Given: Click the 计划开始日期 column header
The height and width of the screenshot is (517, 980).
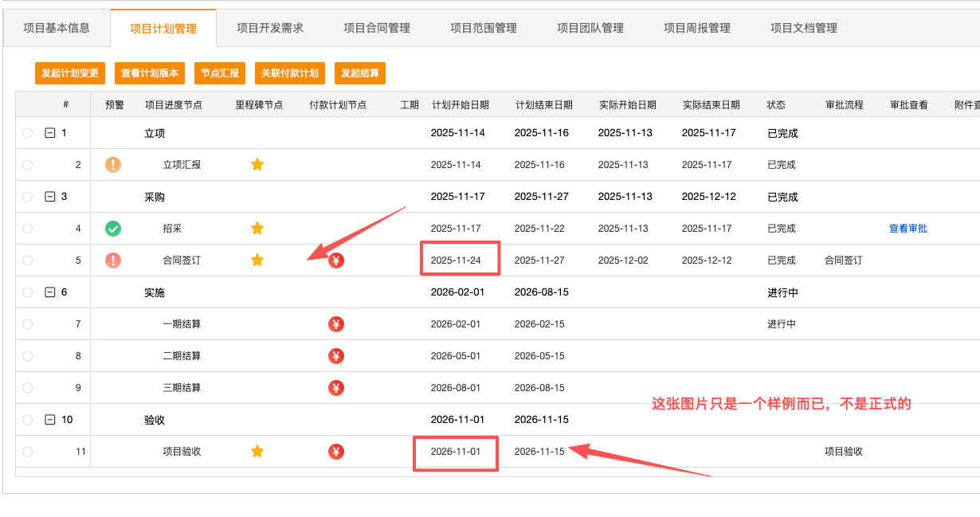Looking at the screenshot, I should [461, 105].
